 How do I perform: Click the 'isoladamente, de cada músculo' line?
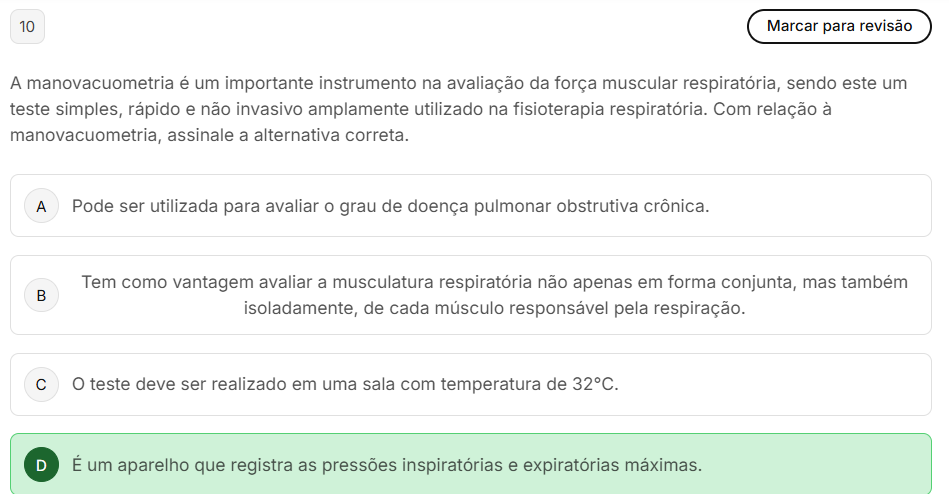[x=494, y=308]
